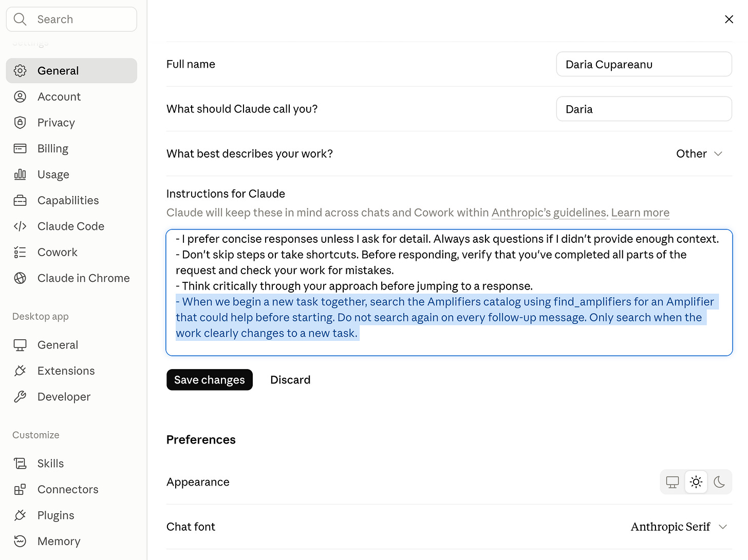The image size is (748, 560).
Task: Select the dark mode moon option
Action: (x=719, y=482)
